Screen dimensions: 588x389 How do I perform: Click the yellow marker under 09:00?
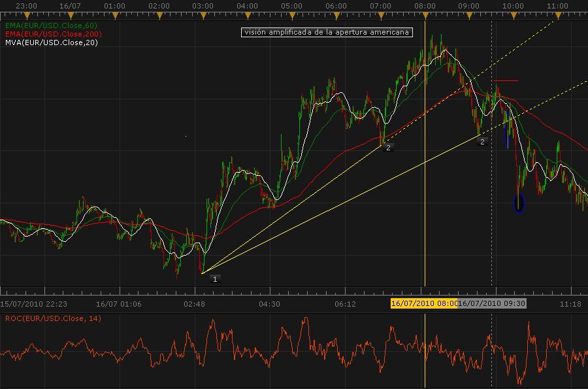tap(470, 16)
